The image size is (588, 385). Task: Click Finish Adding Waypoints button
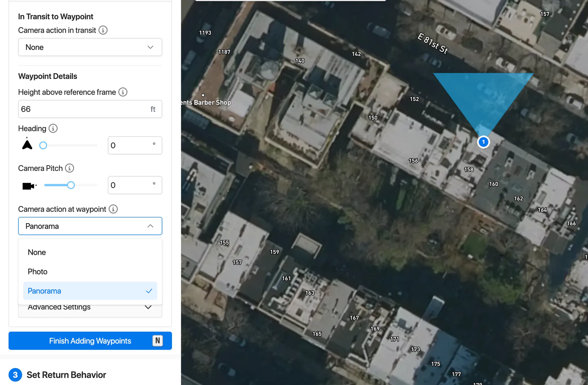[90, 341]
